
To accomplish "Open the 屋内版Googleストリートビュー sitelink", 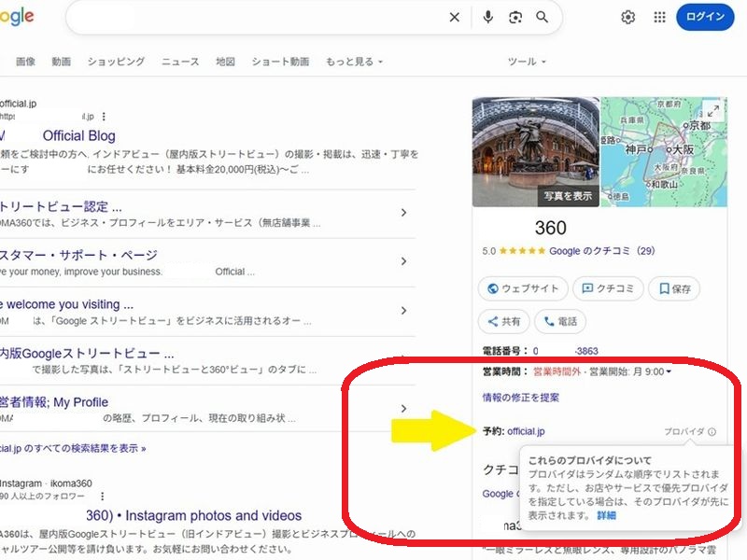I will [87, 354].
